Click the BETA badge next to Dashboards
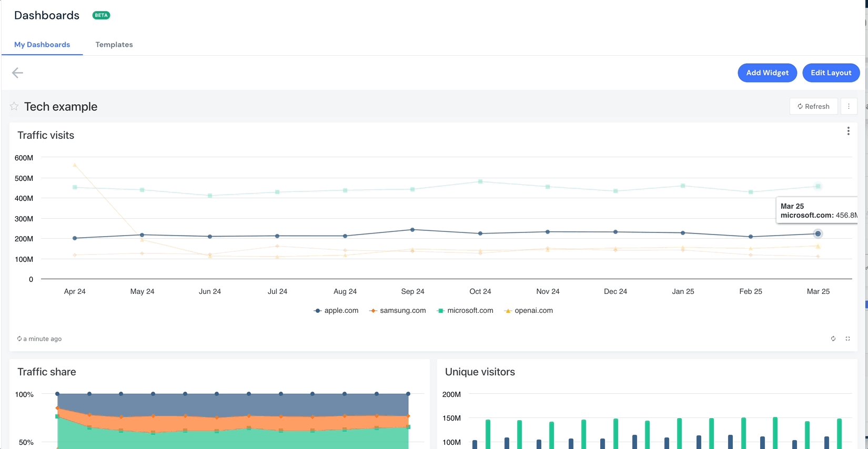The height and width of the screenshot is (449, 868). [101, 15]
